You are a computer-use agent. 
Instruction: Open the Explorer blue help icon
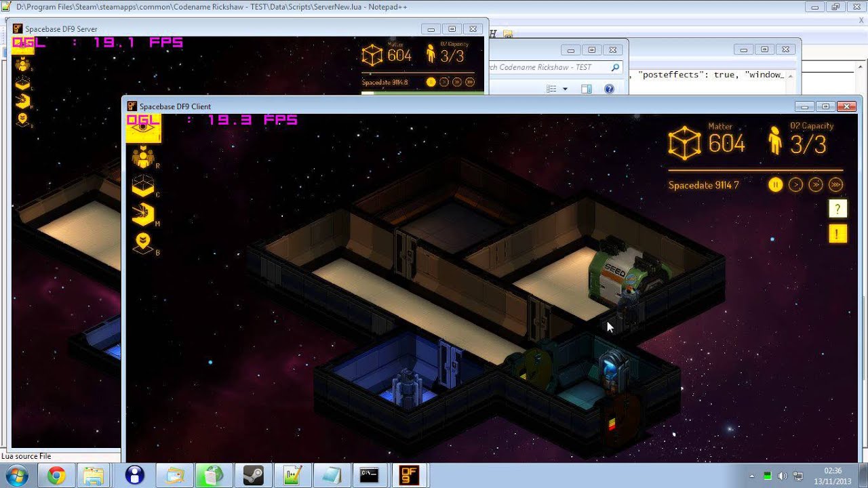[x=609, y=89]
